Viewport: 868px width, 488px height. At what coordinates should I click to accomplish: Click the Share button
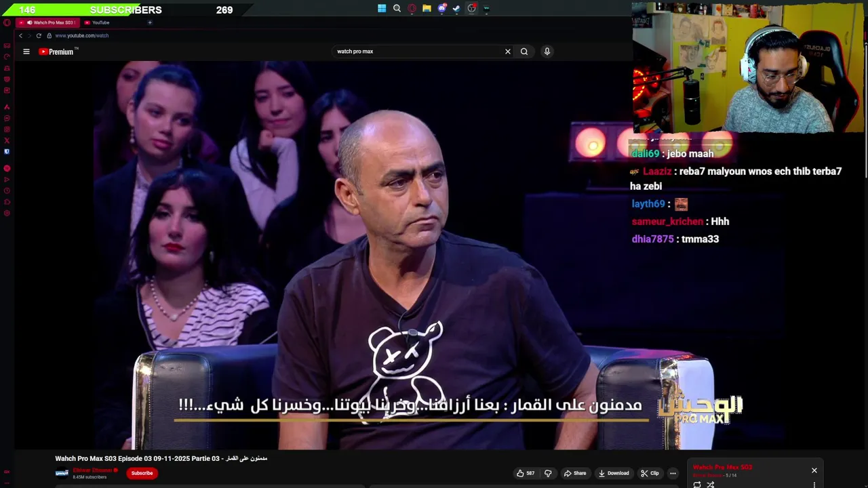[x=575, y=473]
